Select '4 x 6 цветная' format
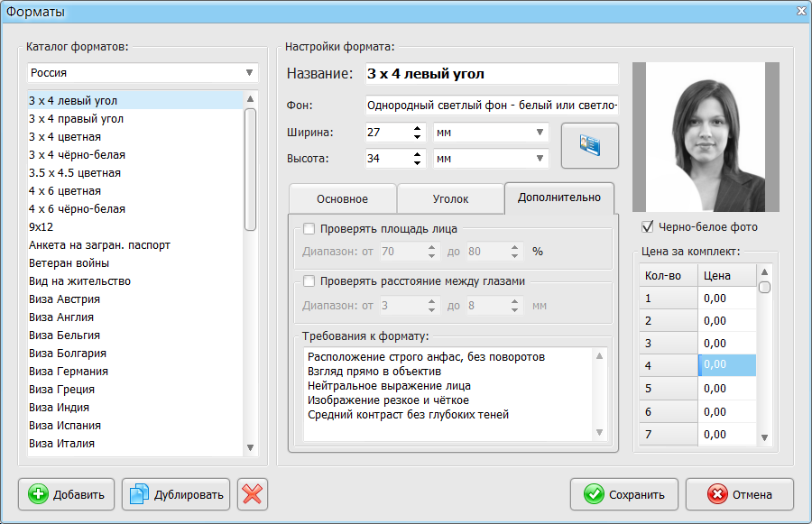 point(135,191)
